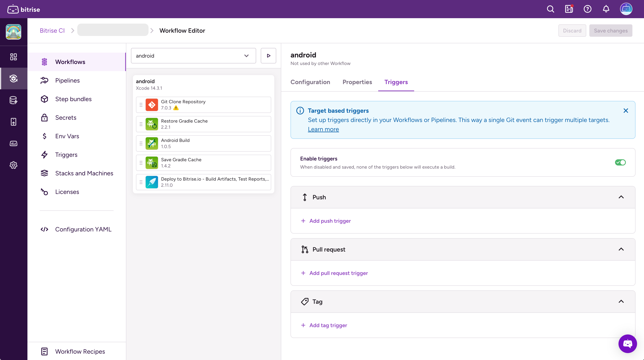Open the help question mark icon

[x=587, y=9]
